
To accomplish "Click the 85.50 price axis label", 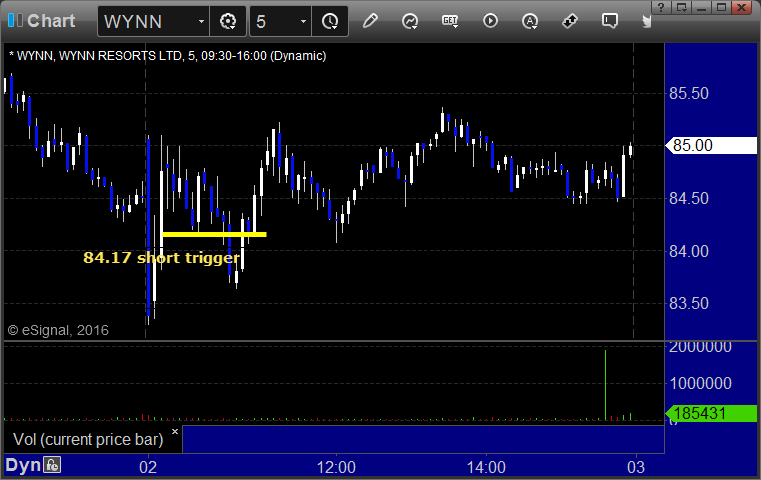I will click(689, 93).
